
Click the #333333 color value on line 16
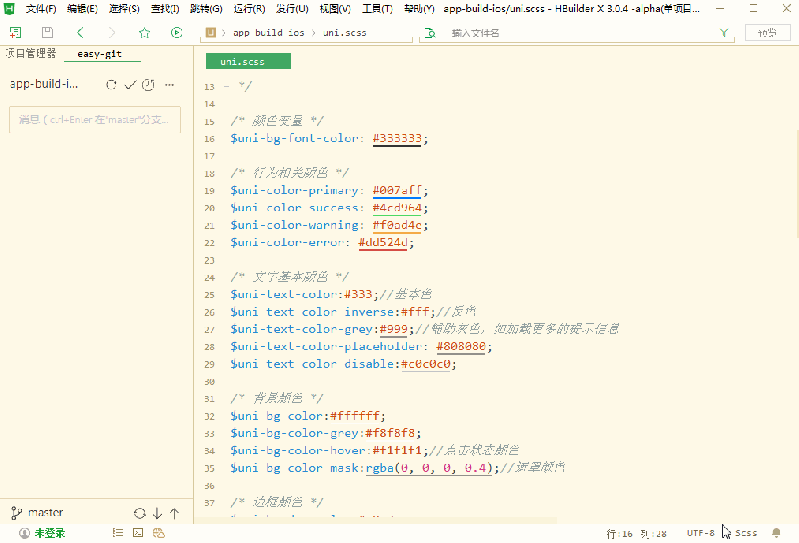point(397,139)
